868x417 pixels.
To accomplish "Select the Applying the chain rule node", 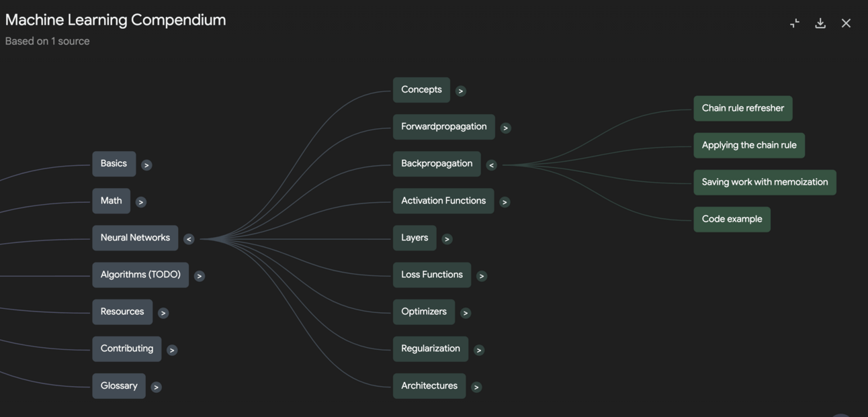I will click(x=748, y=145).
